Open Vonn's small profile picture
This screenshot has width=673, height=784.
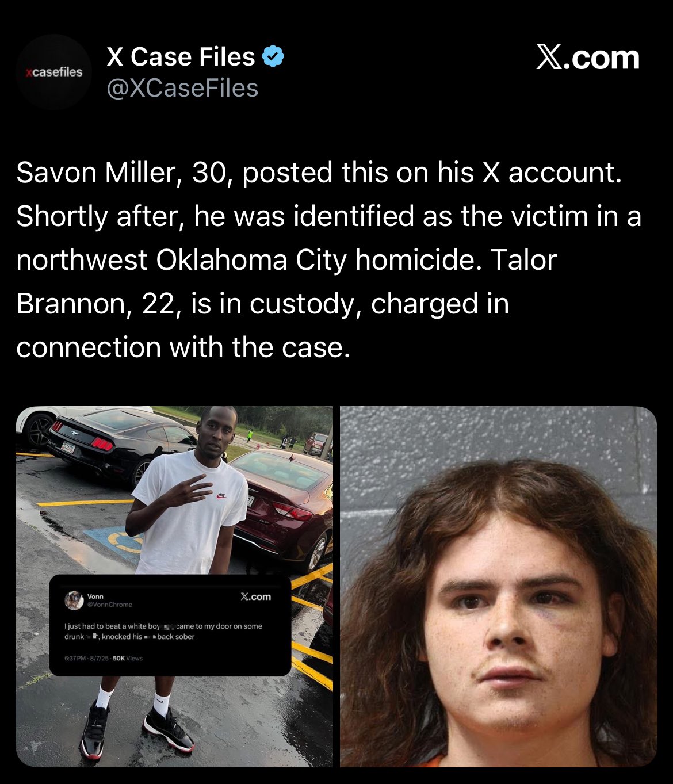click(74, 600)
